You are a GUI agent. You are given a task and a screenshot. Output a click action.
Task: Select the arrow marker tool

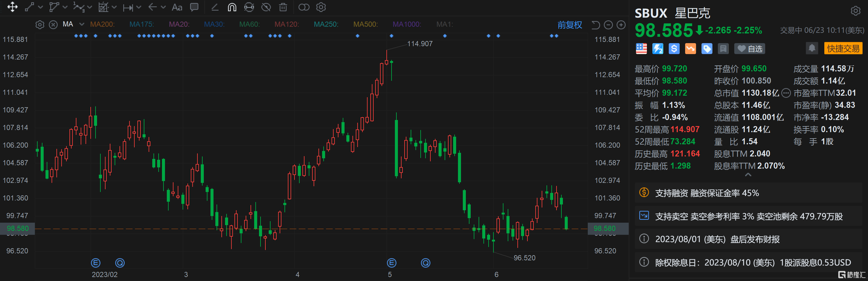pyautogui.click(x=153, y=7)
